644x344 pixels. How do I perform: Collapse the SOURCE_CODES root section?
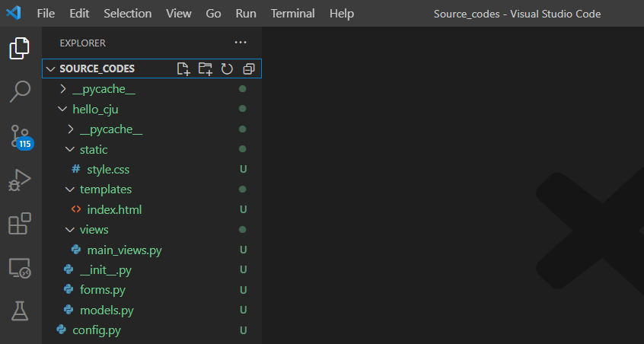click(x=50, y=69)
